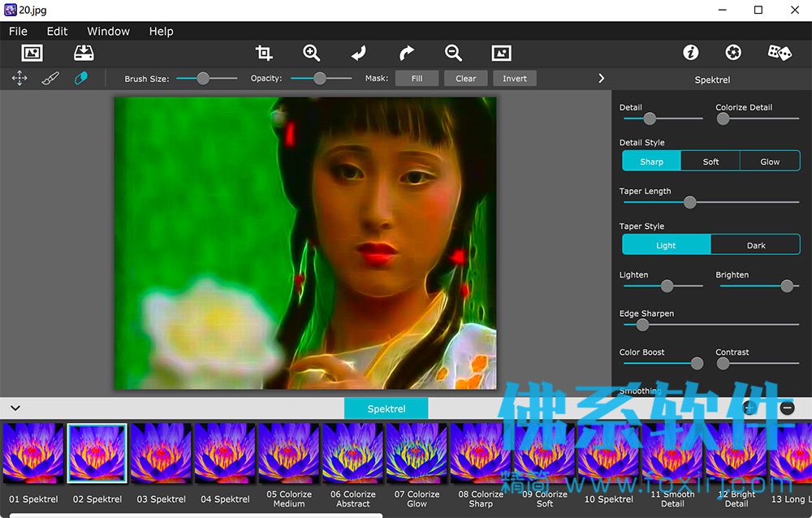Viewport: 812px width, 518px height.
Task: Remove preset with the minus button
Action: [787, 408]
